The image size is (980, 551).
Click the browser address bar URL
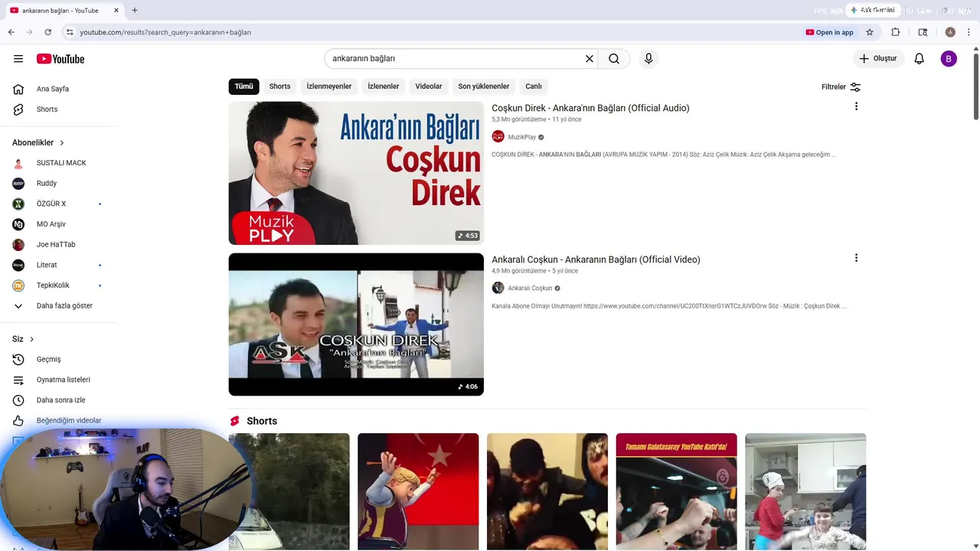(x=165, y=32)
